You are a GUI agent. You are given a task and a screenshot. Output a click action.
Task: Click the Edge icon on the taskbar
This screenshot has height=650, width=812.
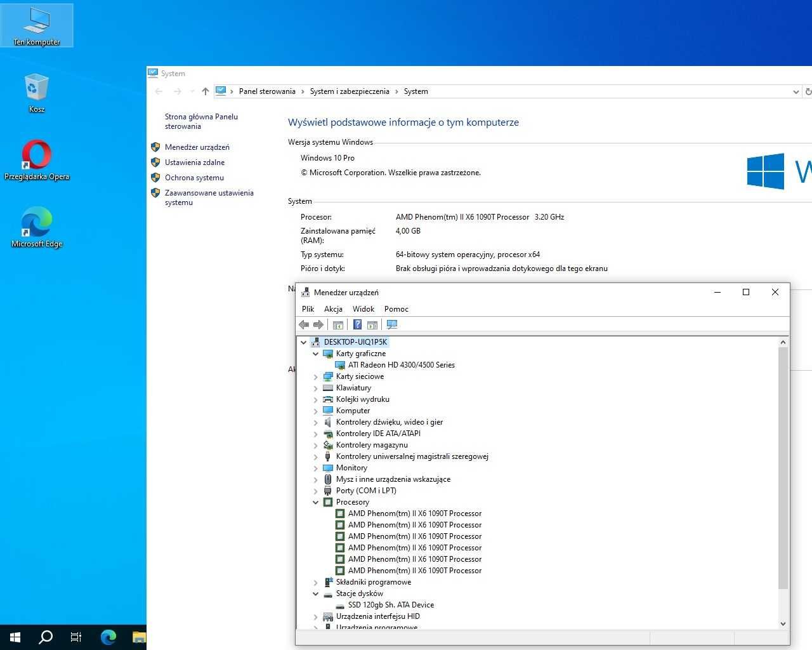pyautogui.click(x=108, y=637)
